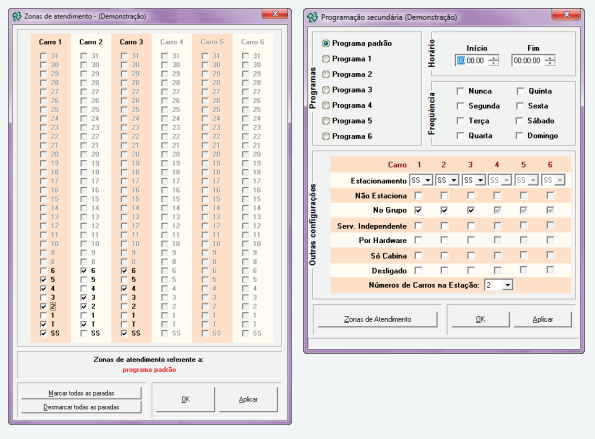Click Desmarcar todas as paradas button
Image resolution: width=595 pixels, height=439 pixels.
[x=82, y=407]
